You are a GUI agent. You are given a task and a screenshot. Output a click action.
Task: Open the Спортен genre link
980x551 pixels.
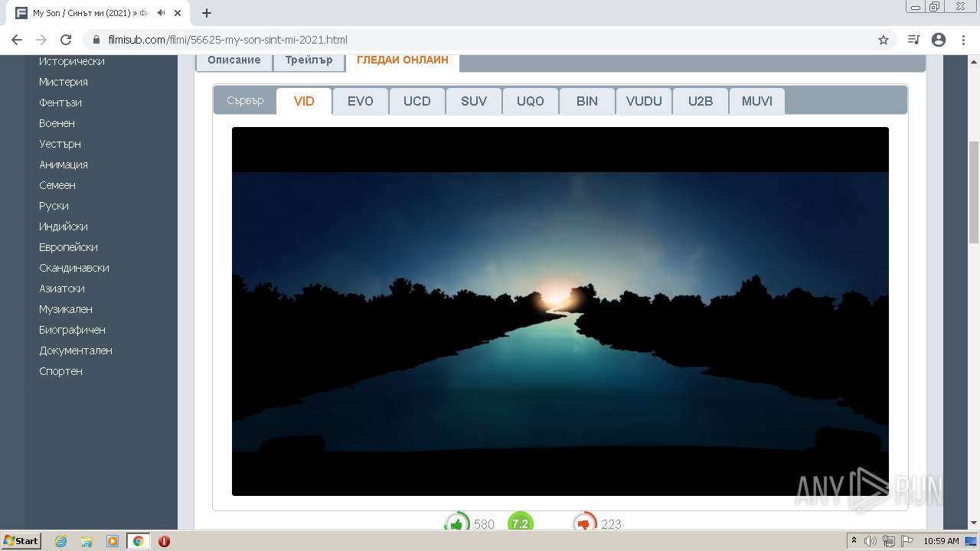tap(60, 371)
